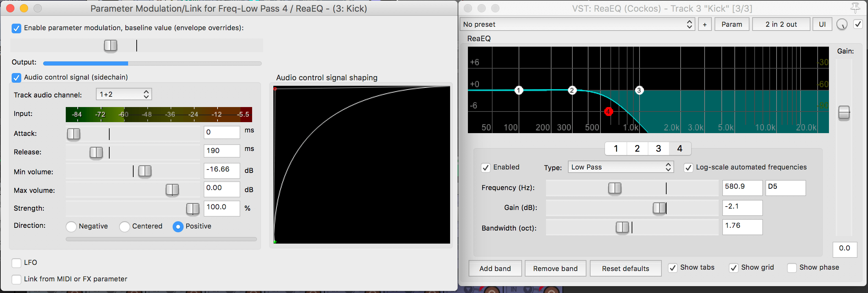Switch to band tab 4

click(680, 149)
